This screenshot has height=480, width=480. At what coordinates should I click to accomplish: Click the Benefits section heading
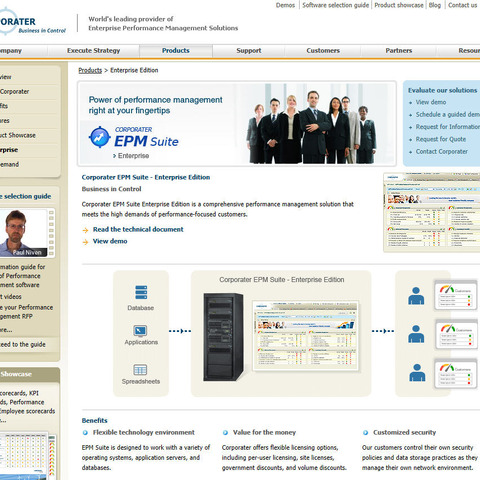pyautogui.click(x=95, y=420)
